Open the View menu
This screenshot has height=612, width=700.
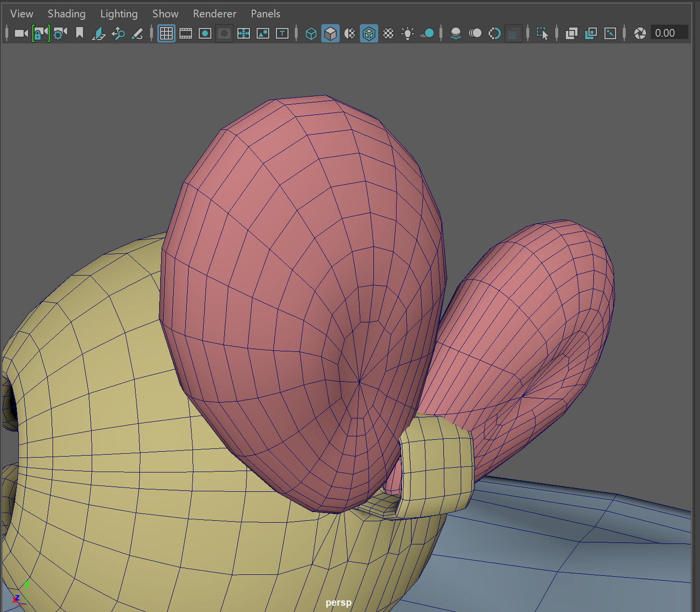22,14
